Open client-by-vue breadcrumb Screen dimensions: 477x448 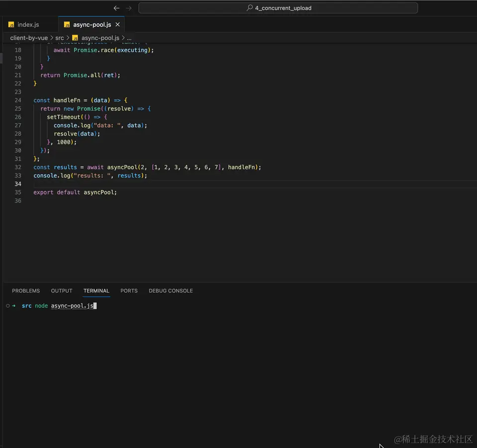pyautogui.click(x=29, y=38)
